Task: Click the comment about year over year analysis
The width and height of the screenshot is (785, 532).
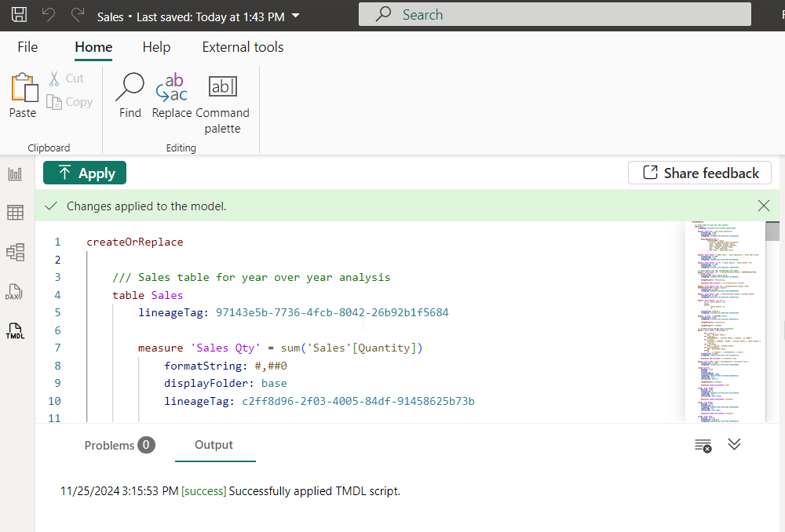Action: pos(251,277)
